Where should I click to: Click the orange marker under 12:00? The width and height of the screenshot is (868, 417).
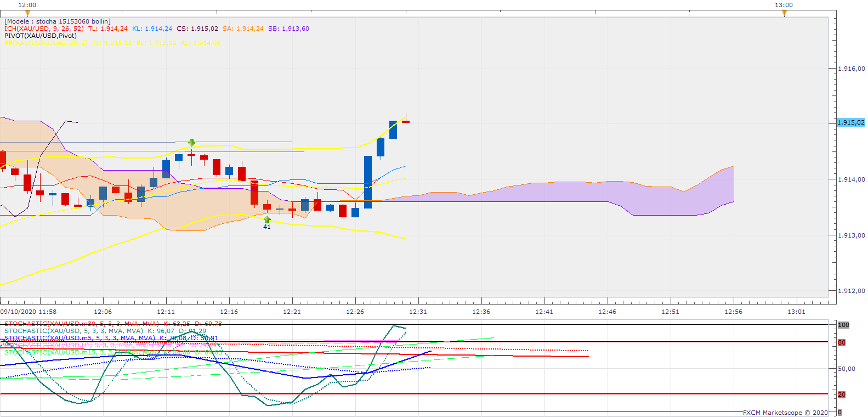(x=28, y=13)
